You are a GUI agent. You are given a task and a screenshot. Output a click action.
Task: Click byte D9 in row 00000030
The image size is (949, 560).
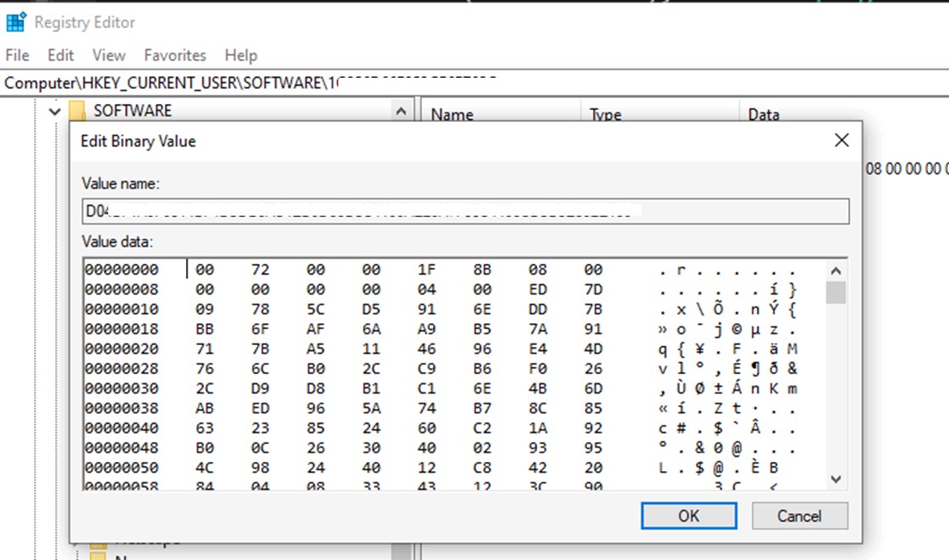261,388
